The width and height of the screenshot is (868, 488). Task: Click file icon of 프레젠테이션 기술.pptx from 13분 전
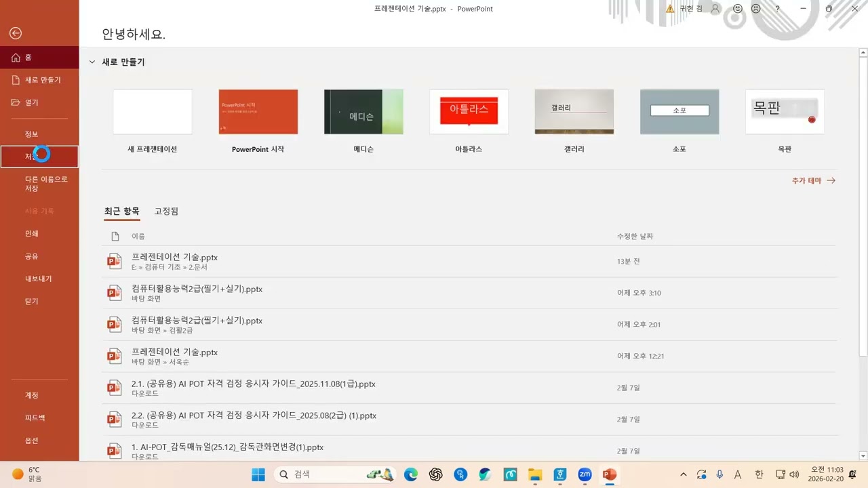click(115, 262)
